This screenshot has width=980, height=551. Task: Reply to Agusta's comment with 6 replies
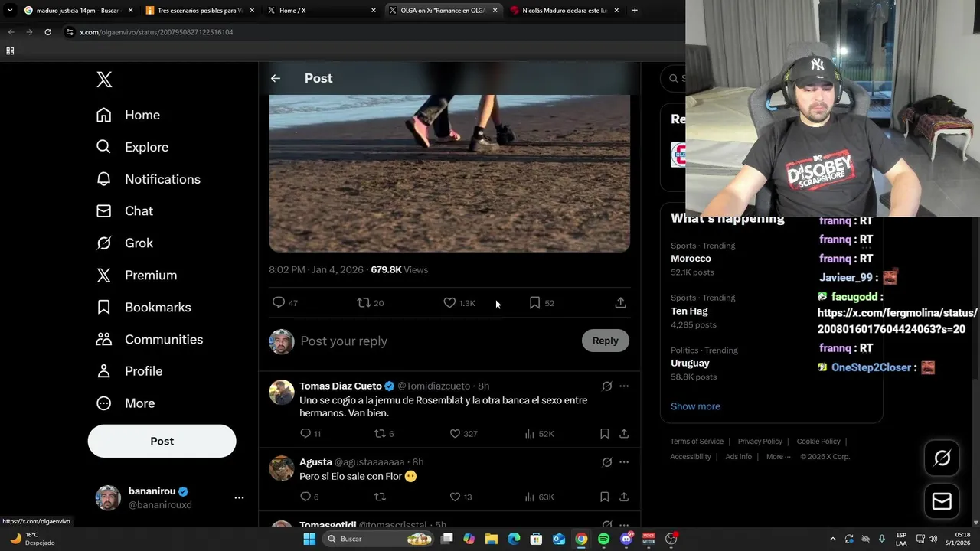305,497
